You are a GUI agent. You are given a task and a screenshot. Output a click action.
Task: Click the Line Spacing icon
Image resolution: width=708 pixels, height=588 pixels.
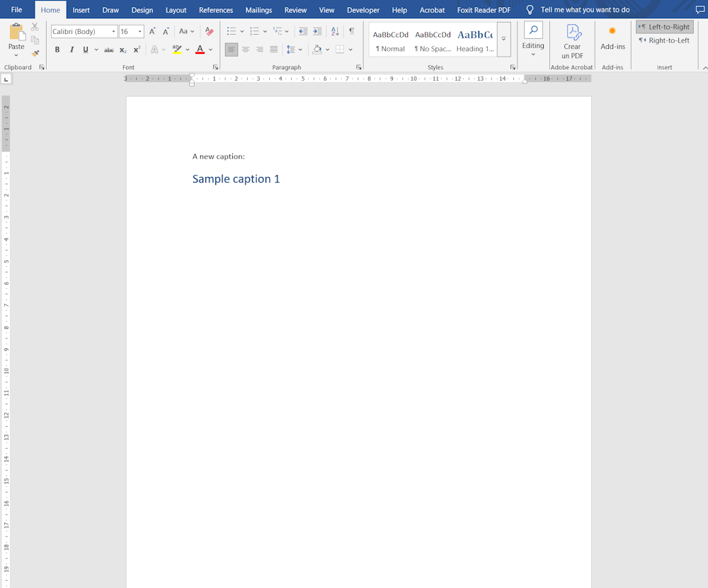point(291,50)
